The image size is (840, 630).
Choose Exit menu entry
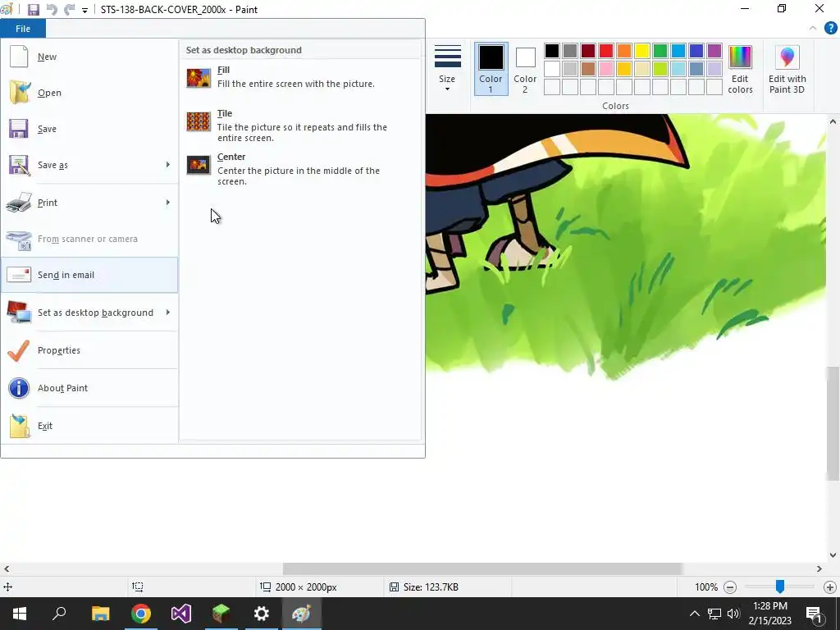[x=89, y=426]
